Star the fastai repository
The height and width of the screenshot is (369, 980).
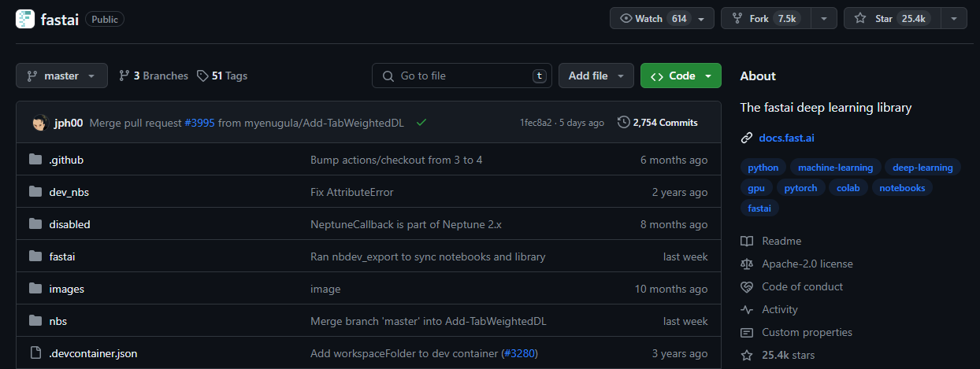pos(892,18)
